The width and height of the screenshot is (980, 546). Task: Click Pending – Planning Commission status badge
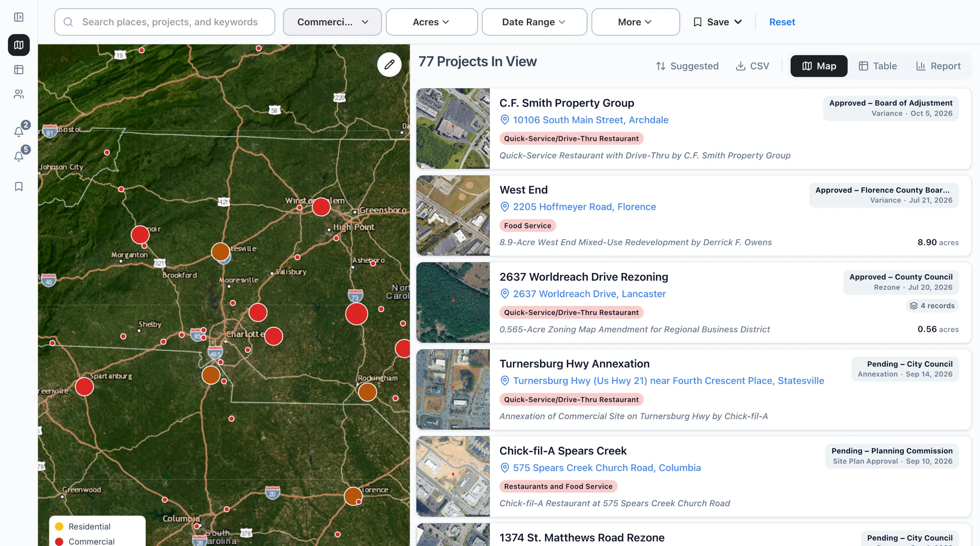(892, 456)
